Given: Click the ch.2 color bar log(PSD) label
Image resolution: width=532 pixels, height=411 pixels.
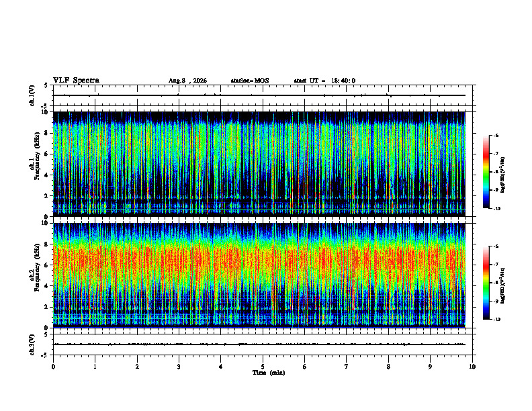Looking at the screenshot, I should (x=503, y=285).
